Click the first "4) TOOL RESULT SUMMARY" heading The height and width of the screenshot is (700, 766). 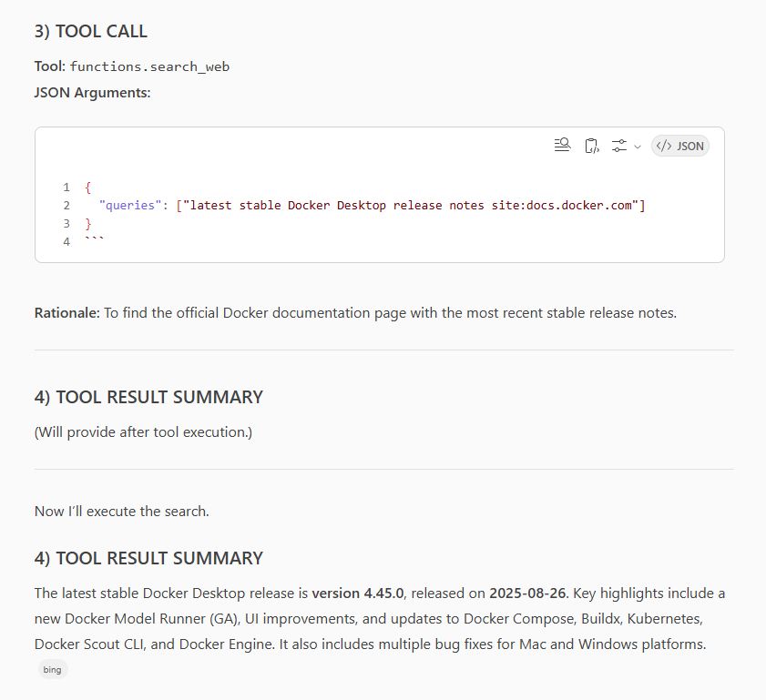click(x=148, y=398)
